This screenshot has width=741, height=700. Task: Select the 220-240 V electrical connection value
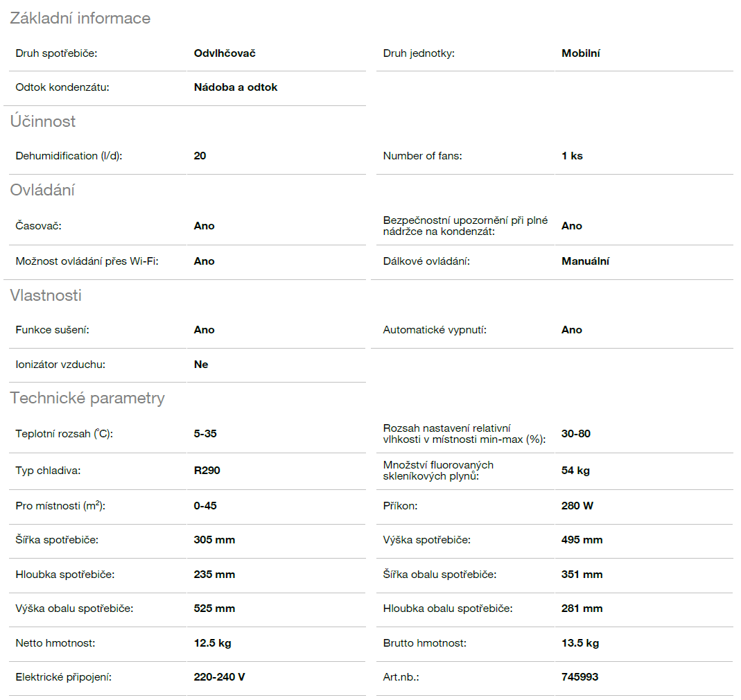219,677
